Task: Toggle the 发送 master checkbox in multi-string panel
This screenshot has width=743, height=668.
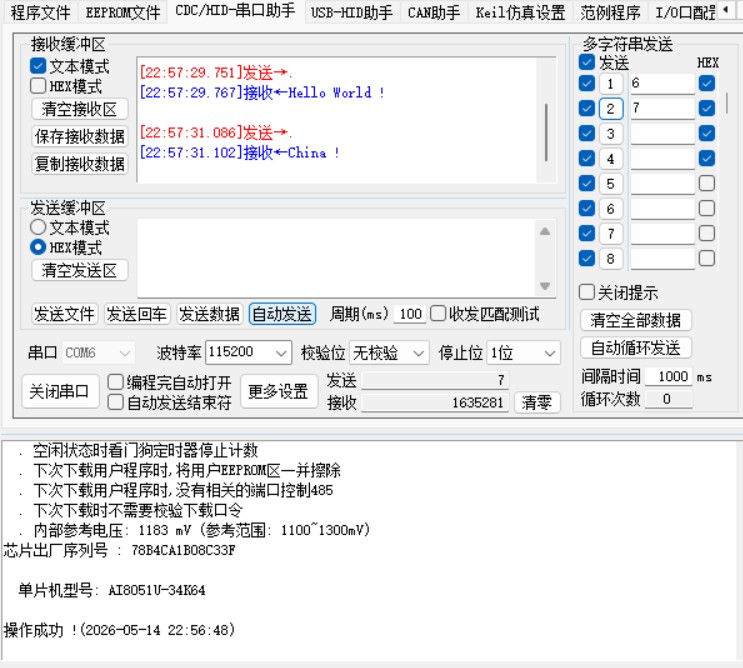Action: [587, 62]
